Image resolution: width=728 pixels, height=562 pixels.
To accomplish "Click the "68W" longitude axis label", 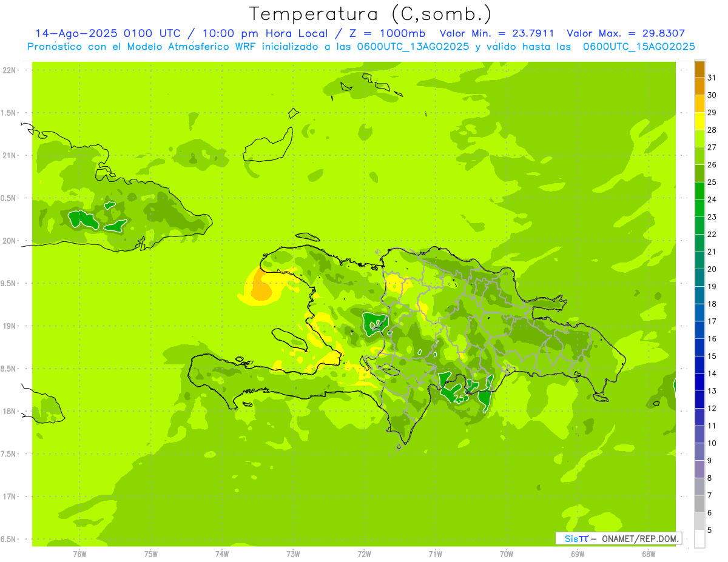I will [x=648, y=554].
